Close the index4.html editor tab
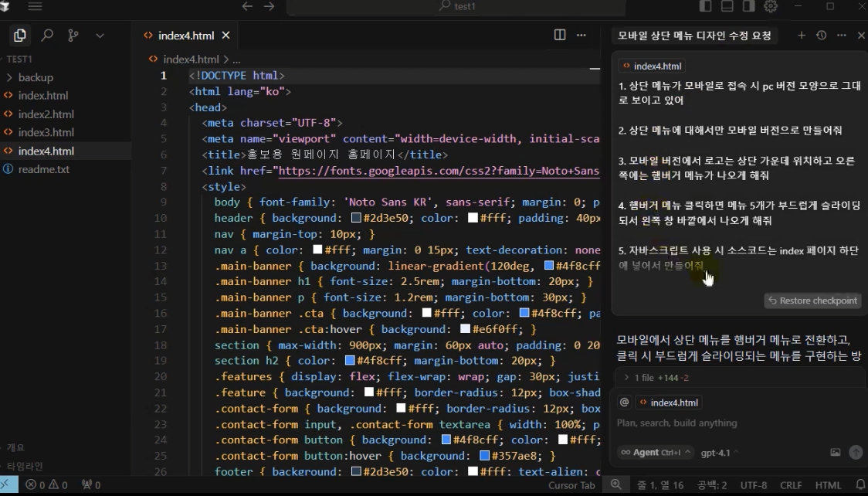Screen dimensions: 868x496 click(226, 36)
